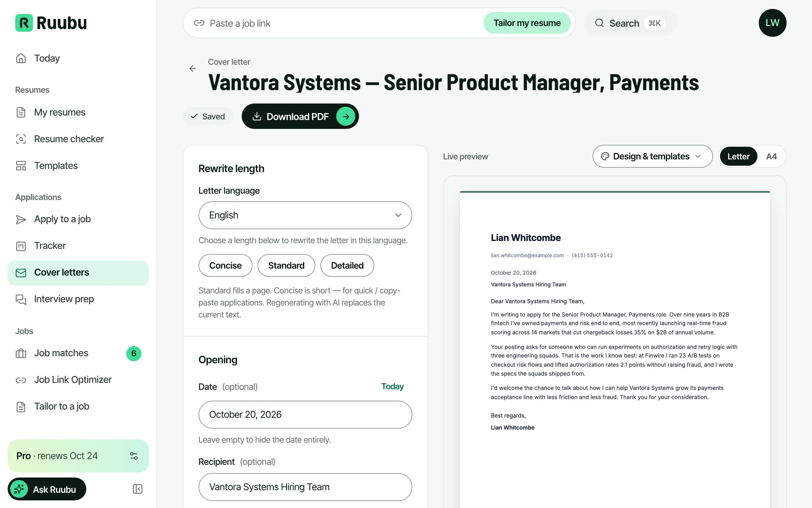Collapse the sidebar panel

click(138, 489)
